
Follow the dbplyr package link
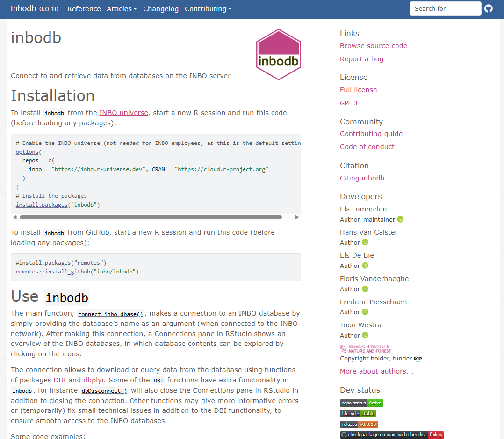tap(94, 380)
